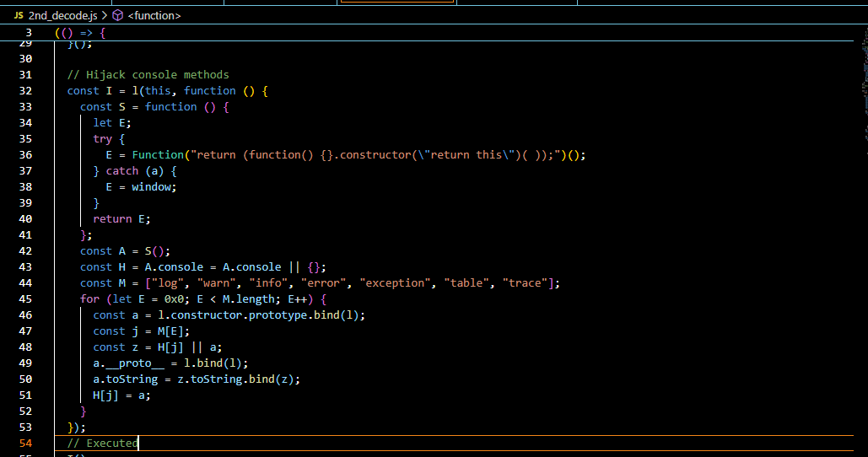Open the 2nd_decode.js breadcrumb item
868x457 pixels.
(x=62, y=15)
